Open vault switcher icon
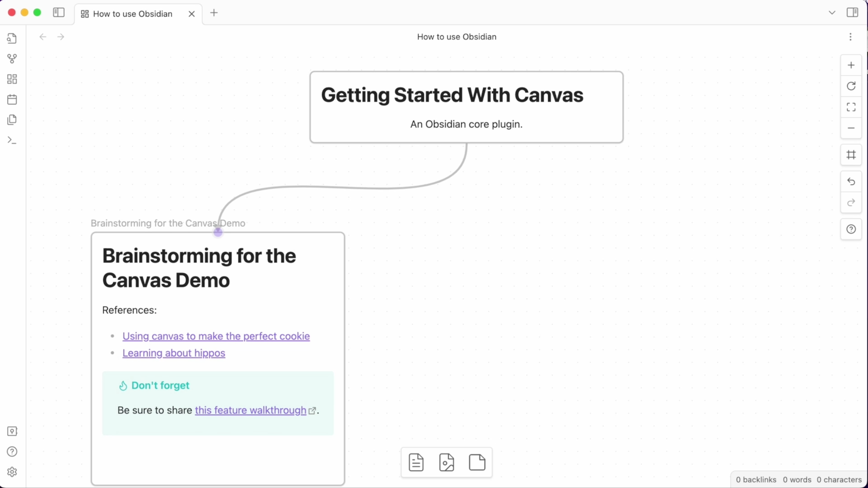The image size is (868, 488). [x=12, y=431]
